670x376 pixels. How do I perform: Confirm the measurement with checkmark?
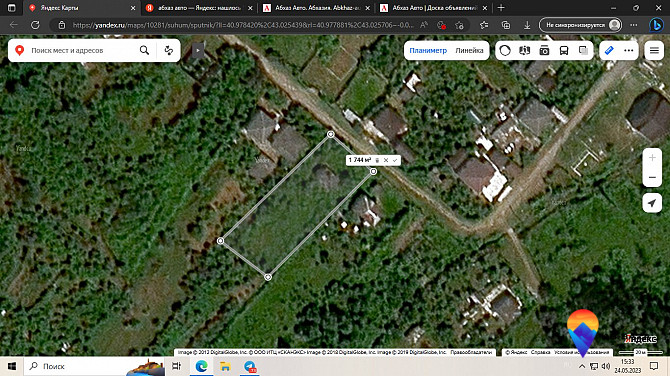pyautogui.click(x=395, y=160)
